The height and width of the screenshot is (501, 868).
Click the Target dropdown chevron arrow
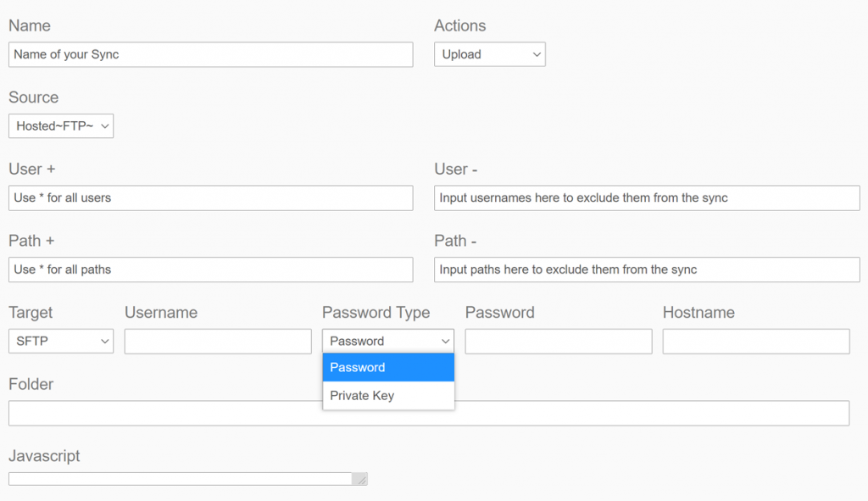coord(104,342)
